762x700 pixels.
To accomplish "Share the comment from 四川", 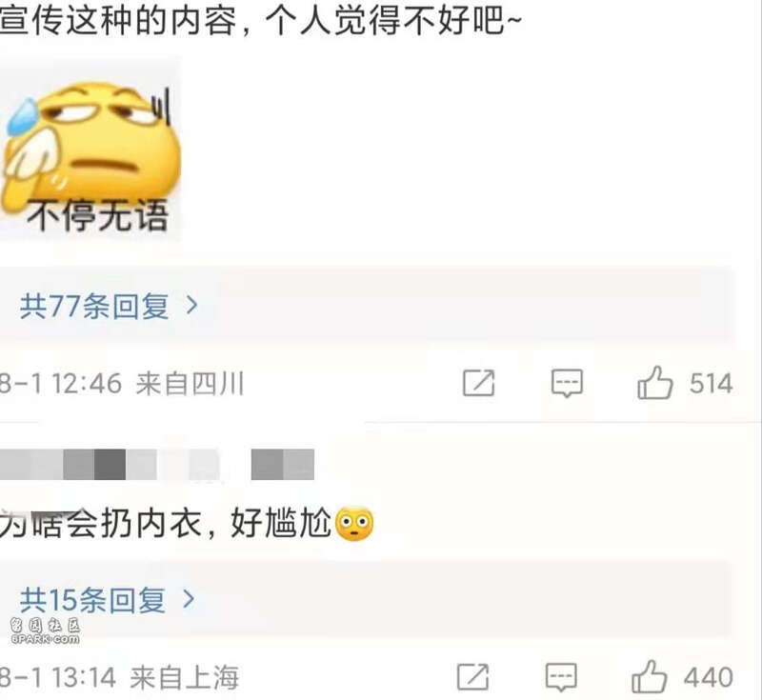I will pyautogui.click(x=479, y=383).
